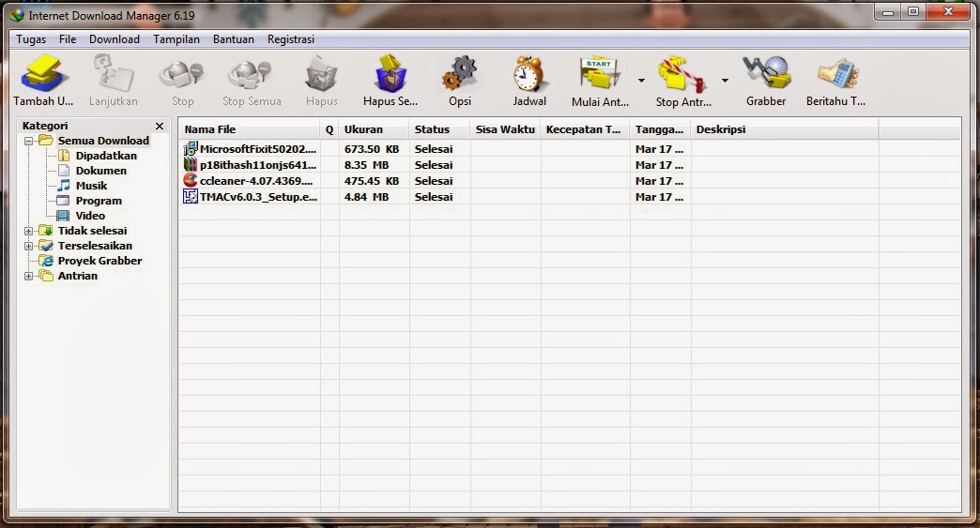
Task: Select Proyek Grabber category
Action: pyautogui.click(x=100, y=261)
